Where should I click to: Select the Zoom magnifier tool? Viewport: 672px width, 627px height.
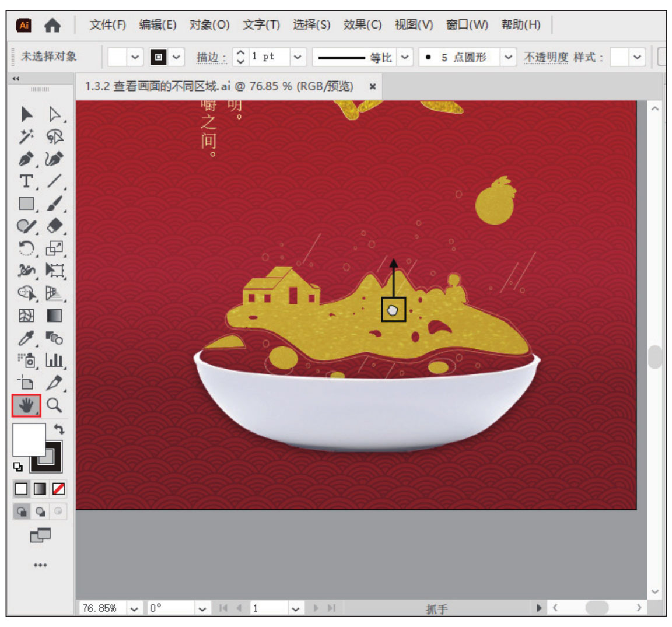pos(54,405)
